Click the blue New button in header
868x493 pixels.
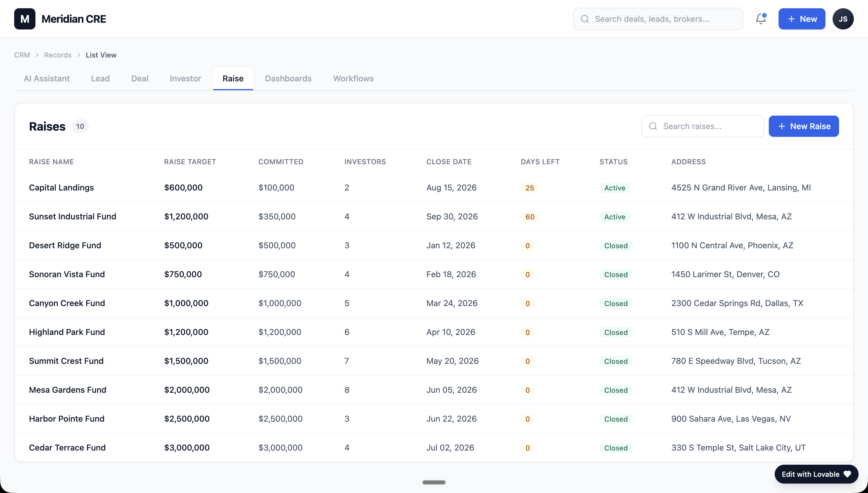(802, 19)
